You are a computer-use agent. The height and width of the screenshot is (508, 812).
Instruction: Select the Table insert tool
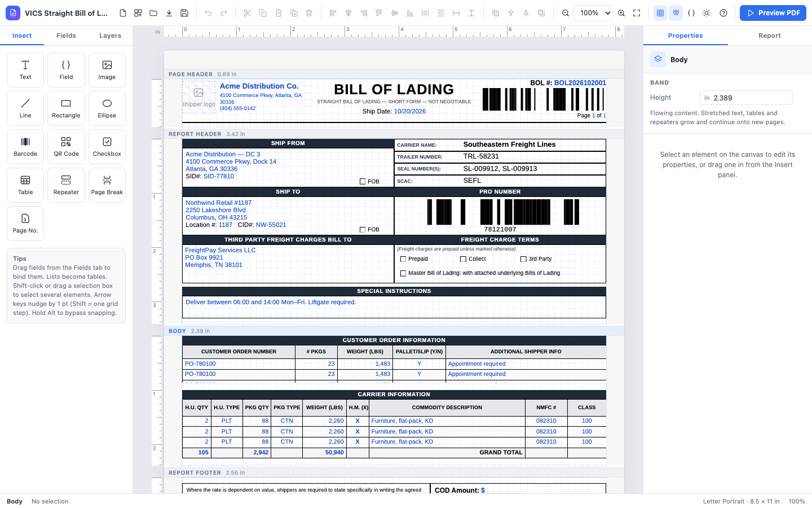[x=25, y=185]
